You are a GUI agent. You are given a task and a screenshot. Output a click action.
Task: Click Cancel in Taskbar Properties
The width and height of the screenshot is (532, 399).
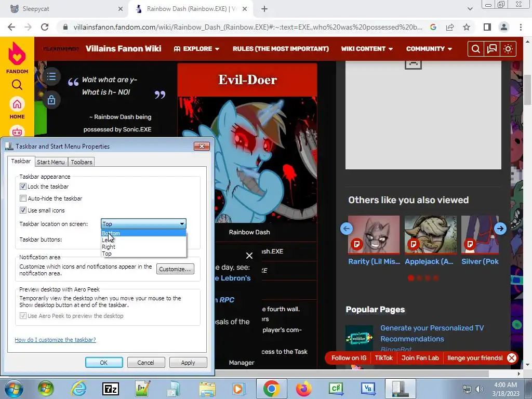(x=146, y=362)
